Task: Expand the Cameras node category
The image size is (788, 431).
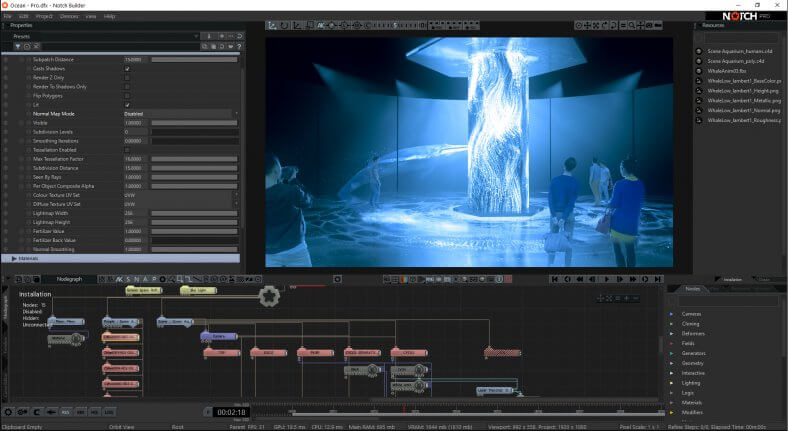Action: coord(673,314)
